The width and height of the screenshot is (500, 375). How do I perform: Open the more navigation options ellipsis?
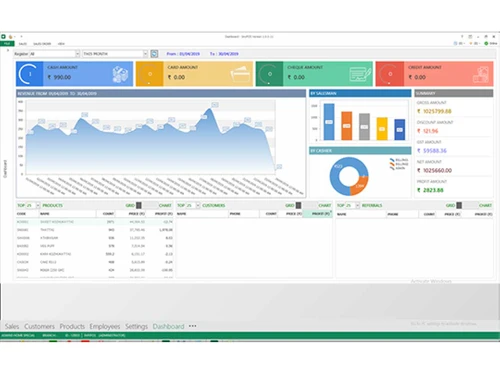pyautogui.click(x=193, y=326)
